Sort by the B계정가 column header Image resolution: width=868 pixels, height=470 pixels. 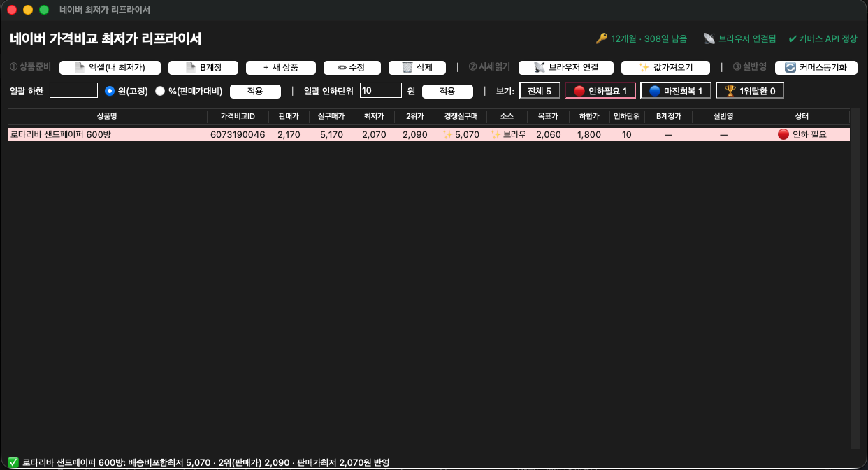(668, 117)
